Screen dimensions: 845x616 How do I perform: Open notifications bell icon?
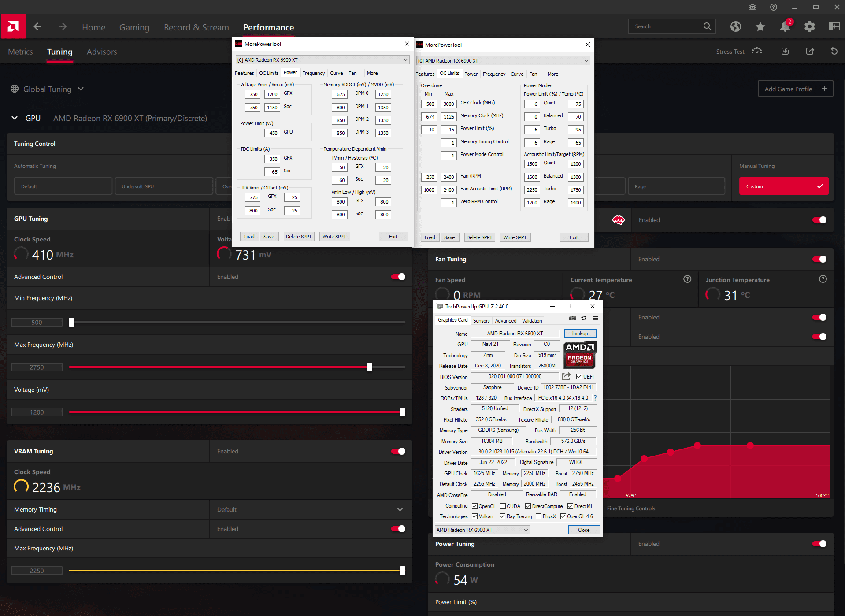pos(785,26)
